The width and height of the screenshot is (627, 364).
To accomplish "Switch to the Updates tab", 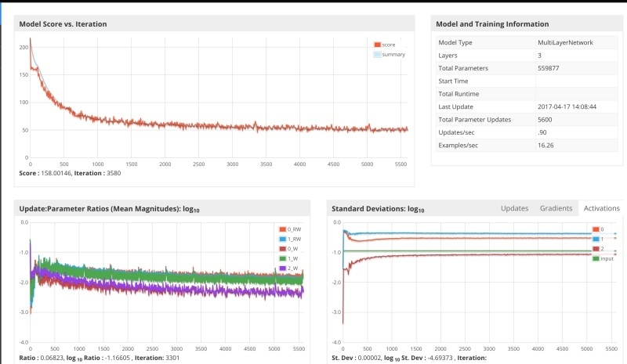I will (x=514, y=208).
